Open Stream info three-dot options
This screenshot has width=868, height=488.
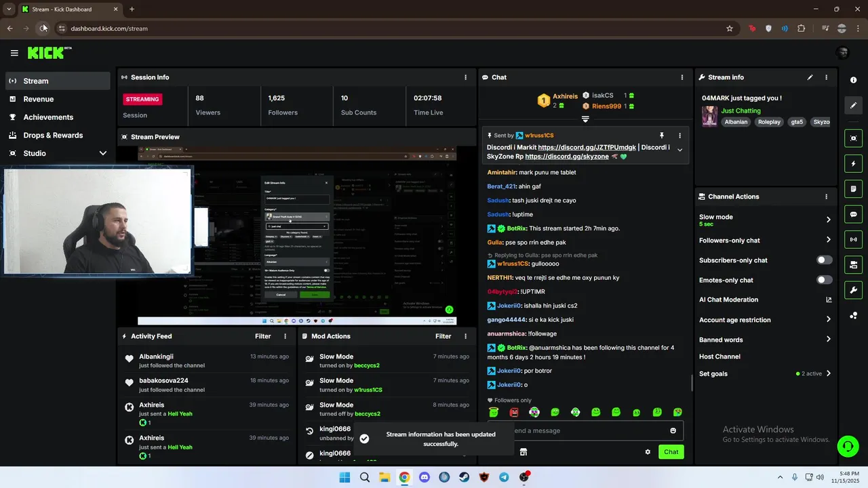826,77
